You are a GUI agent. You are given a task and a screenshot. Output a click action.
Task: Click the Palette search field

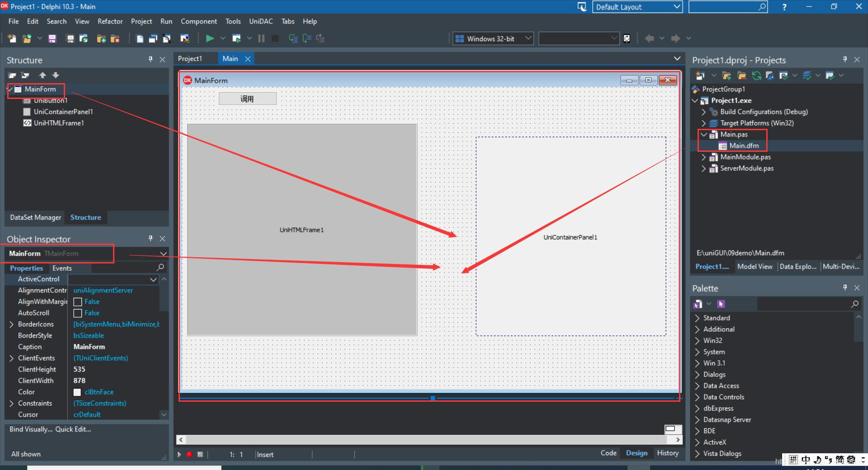tap(809, 304)
